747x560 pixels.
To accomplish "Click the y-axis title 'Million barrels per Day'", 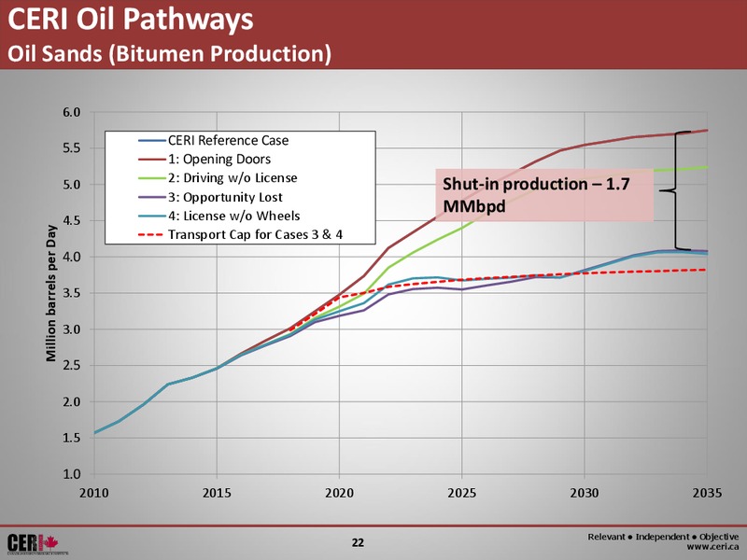I will tap(51, 293).
